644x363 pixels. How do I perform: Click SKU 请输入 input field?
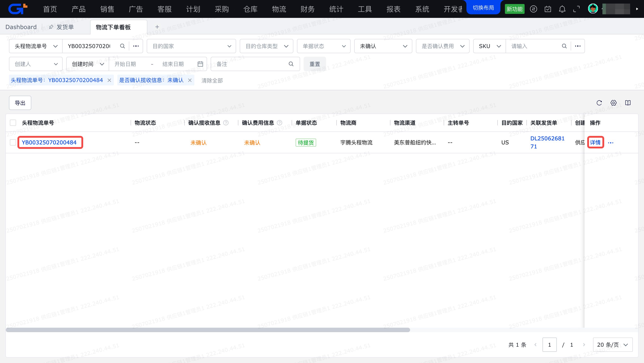click(534, 46)
